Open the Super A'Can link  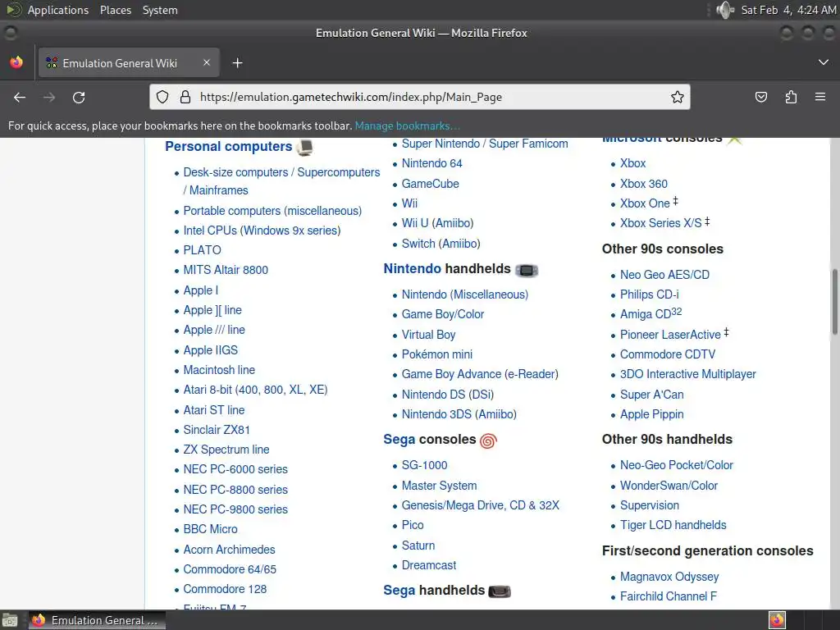coord(651,395)
